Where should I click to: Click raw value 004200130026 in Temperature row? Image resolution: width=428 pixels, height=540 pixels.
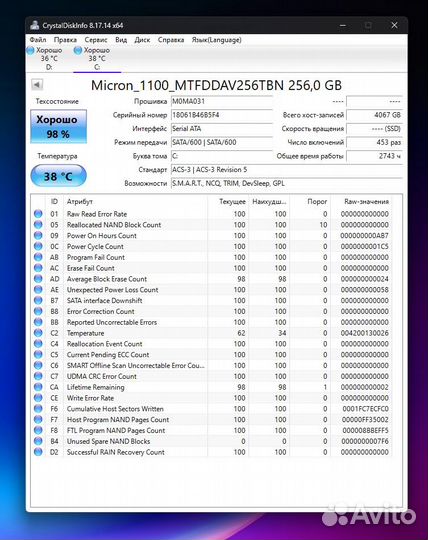tap(365, 333)
